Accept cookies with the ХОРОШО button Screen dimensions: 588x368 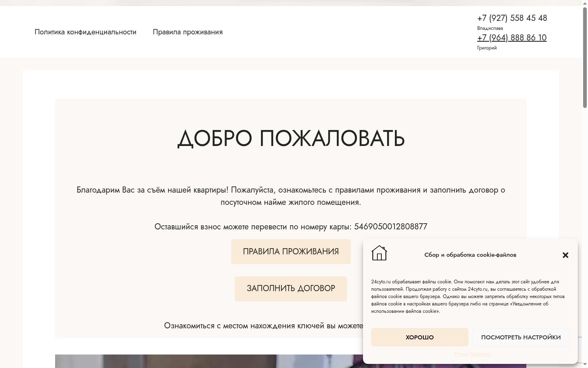point(419,337)
